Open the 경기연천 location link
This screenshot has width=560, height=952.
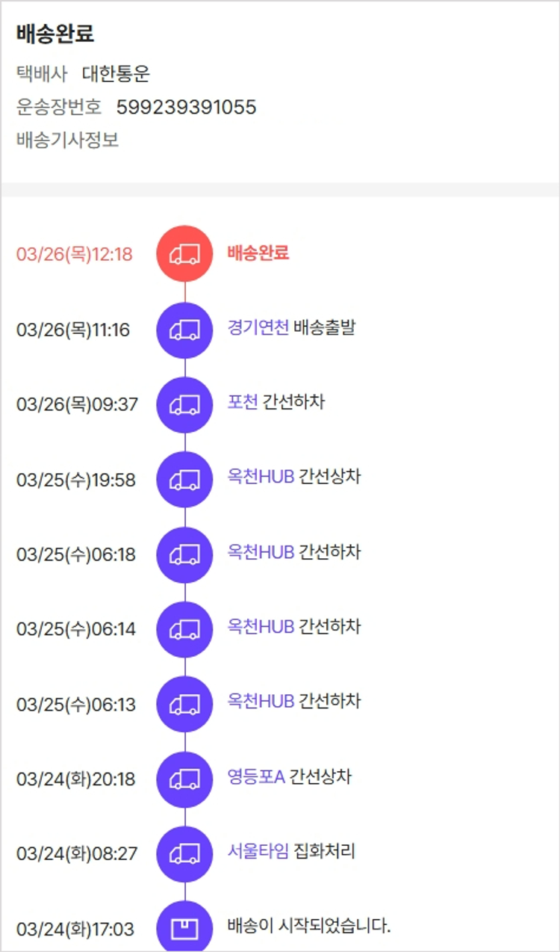(258, 327)
